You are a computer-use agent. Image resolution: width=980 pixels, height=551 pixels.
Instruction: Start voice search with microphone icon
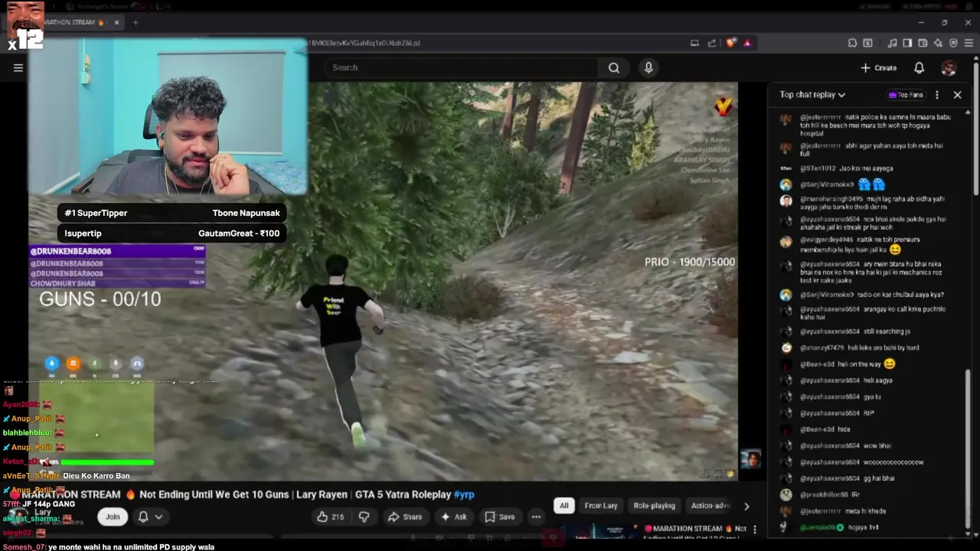click(648, 67)
